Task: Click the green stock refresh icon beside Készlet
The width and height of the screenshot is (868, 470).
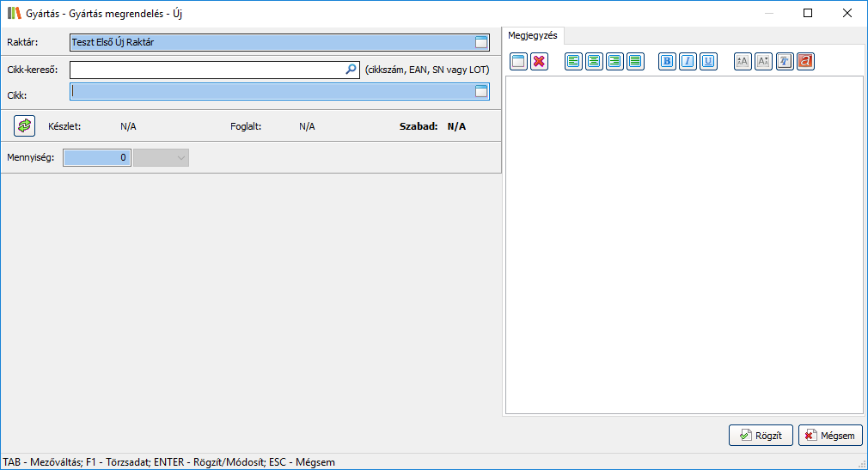Action: click(24, 125)
